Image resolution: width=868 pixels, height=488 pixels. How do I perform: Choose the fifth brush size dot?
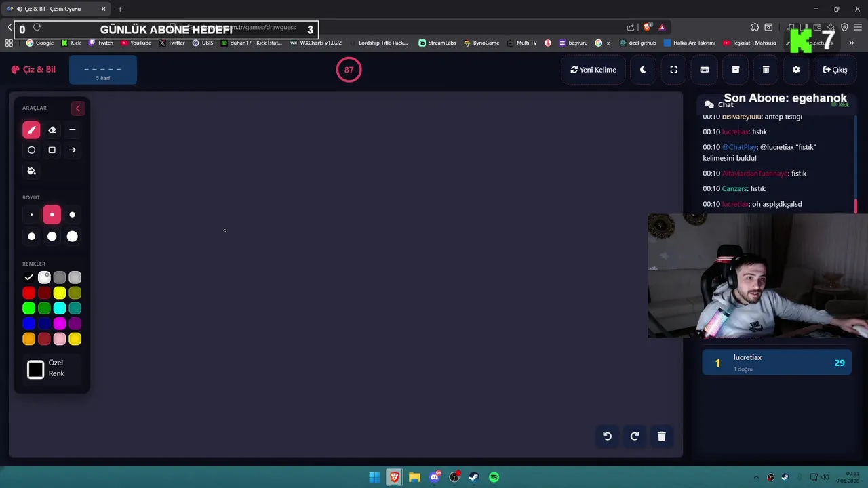click(52, 236)
